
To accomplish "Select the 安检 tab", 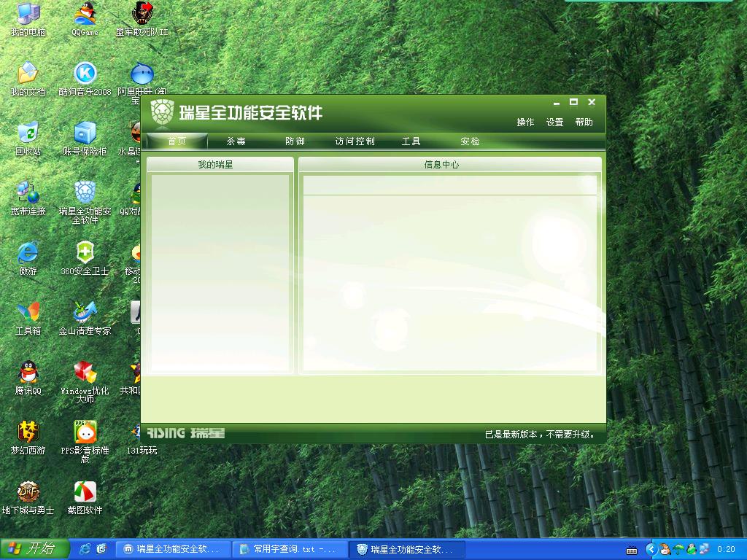I will click(470, 141).
